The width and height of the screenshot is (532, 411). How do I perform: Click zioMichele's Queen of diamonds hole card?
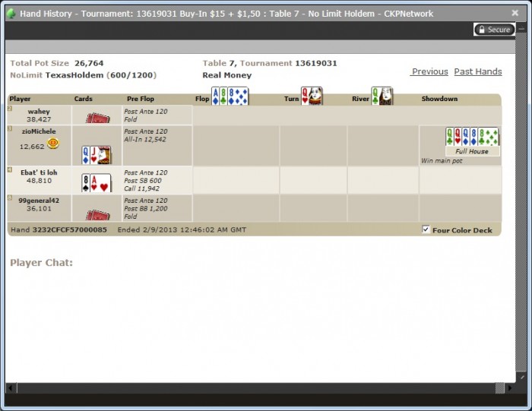click(85, 155)
